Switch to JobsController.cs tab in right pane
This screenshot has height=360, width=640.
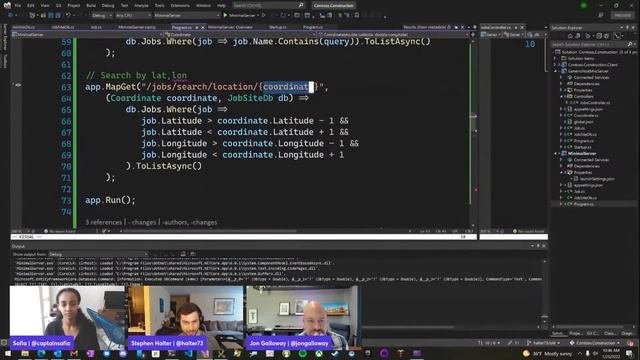[496, 27]
